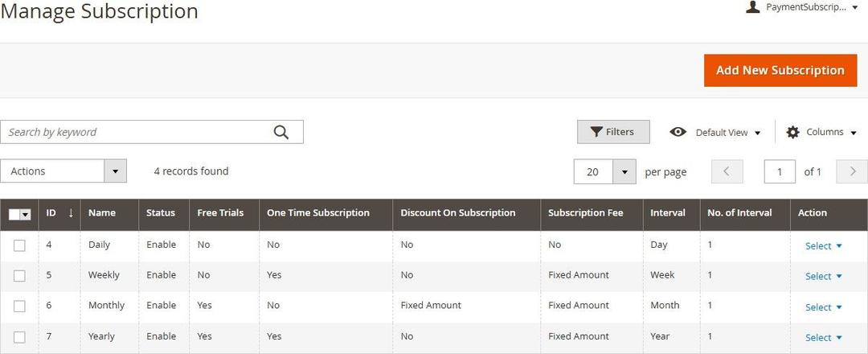Go to next page arrow
The image size is (868, 354).
pyautogui.click(x=852, y=171)
